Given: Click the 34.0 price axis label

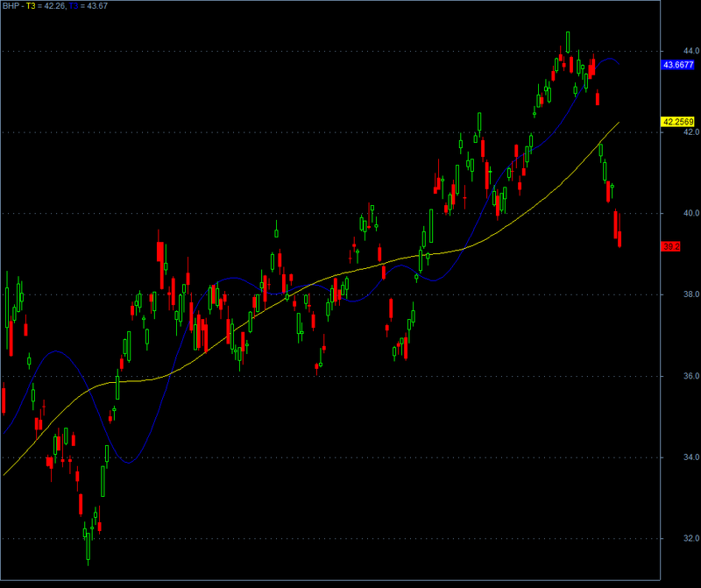Looking at the screenshot, I should [691, 457].
